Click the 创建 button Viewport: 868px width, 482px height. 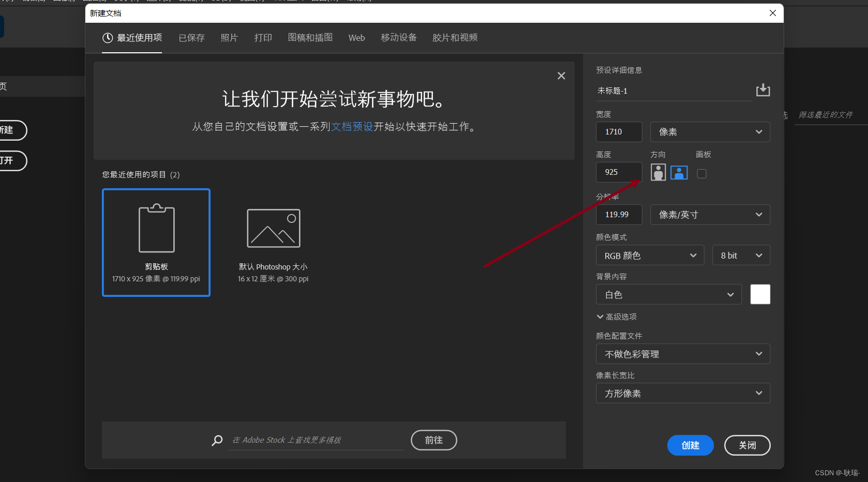tap(690, 445)
